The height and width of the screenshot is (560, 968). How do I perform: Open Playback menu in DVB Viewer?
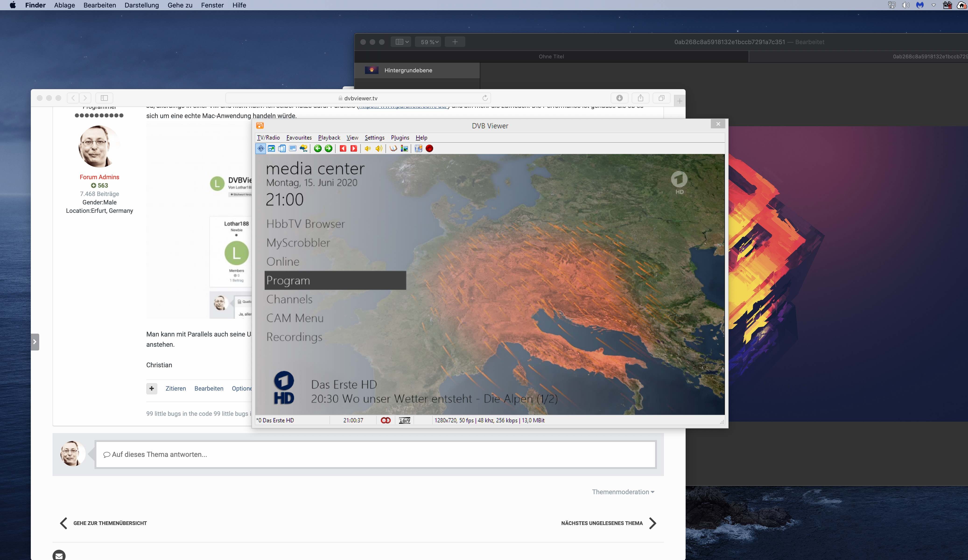(x=329, y=137)
